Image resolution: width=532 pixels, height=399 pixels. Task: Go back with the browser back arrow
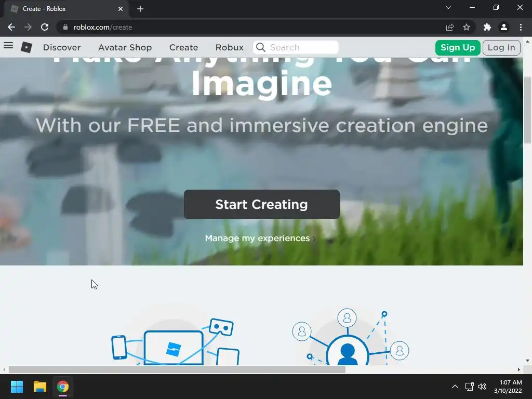point(11,27)
